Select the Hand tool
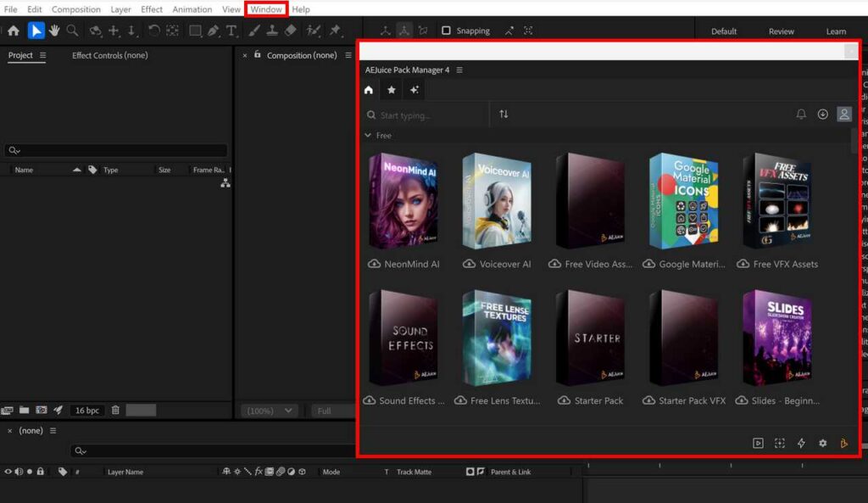Viewport: 868px width, 503px height. [54, 31]
